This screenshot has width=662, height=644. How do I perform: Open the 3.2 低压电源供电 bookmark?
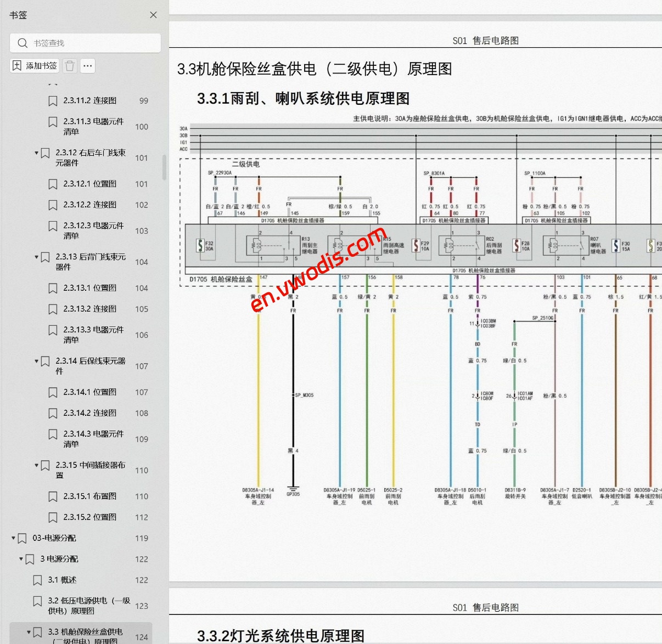coord(88,600)
